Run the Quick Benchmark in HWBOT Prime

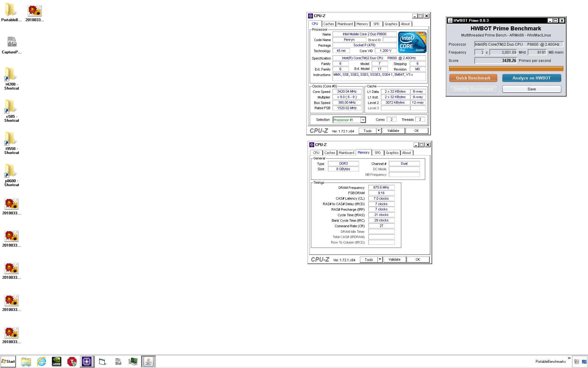[x=473, y=78]
